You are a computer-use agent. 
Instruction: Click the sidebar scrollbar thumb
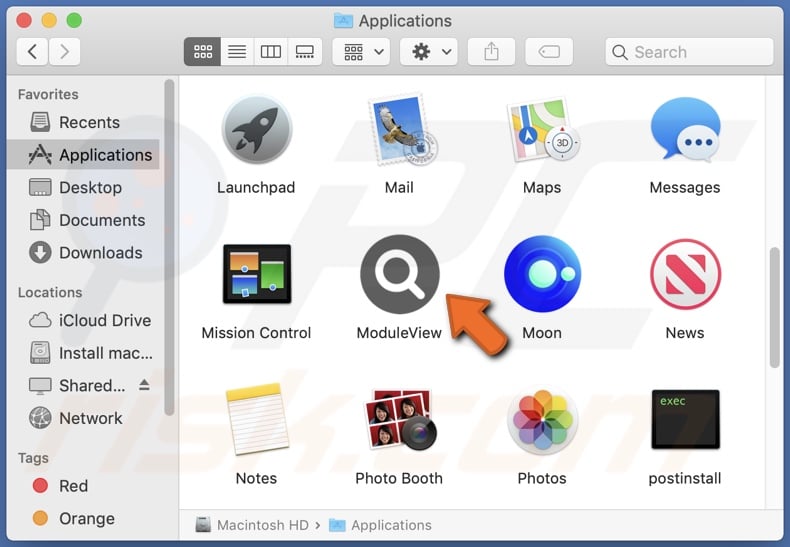click(169, 247)
